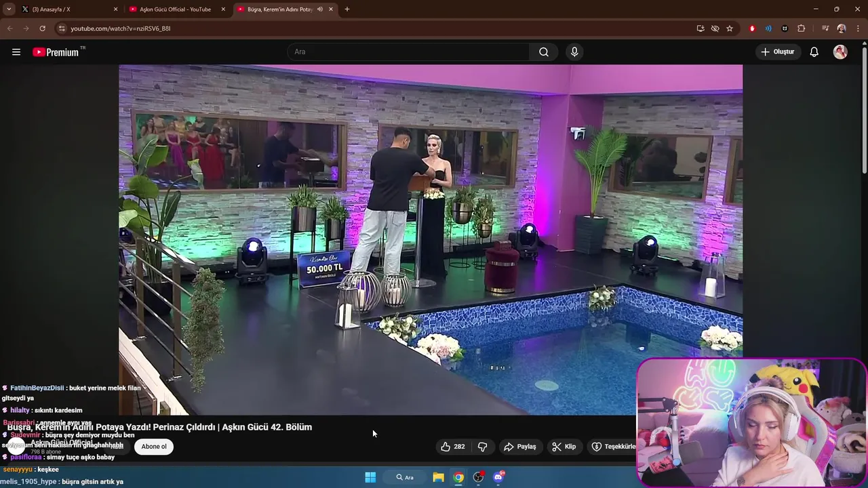868x488 pixels.
Task: Create a clip with Klip button
Action: (x=564, y=447)
